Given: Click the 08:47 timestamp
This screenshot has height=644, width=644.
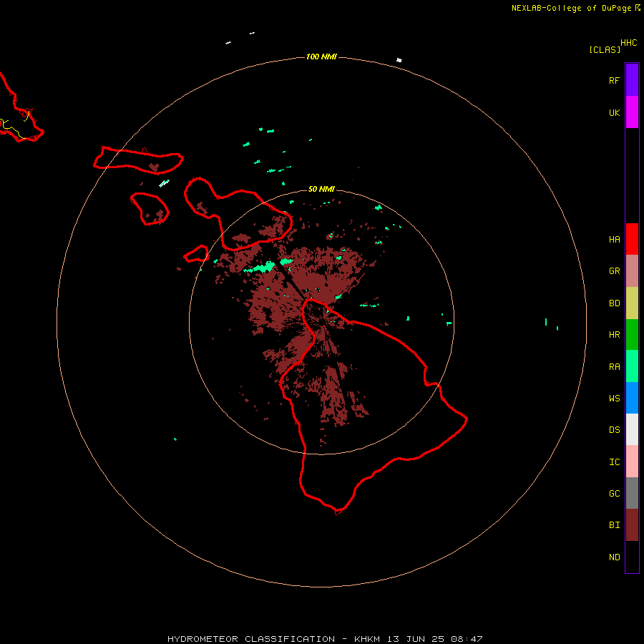Looking at the screenshot, I should [466, 639].
